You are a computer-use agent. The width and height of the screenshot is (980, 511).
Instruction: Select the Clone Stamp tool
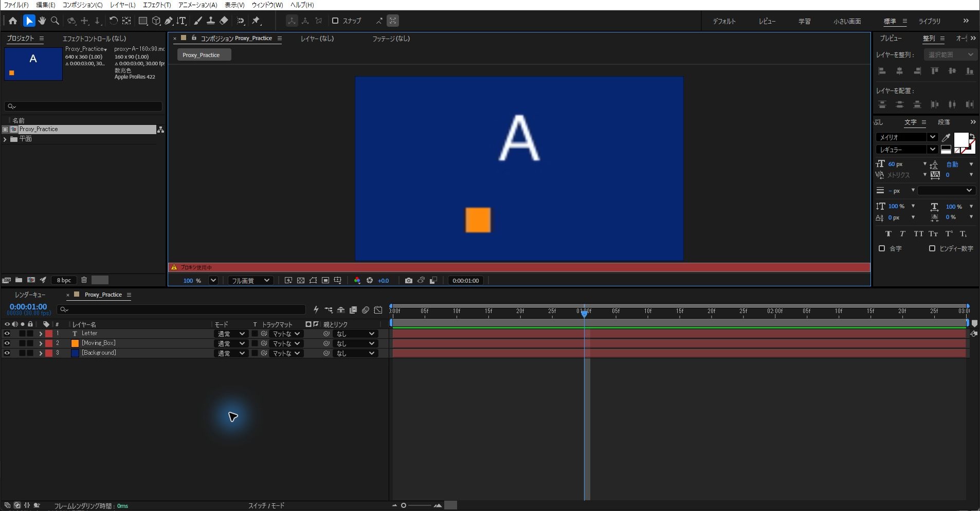coord(211,21)
